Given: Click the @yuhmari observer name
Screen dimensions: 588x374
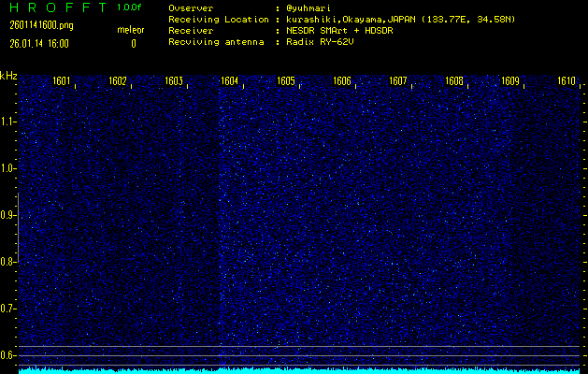Looking at the screenshot, I should (x=312, y=7).
